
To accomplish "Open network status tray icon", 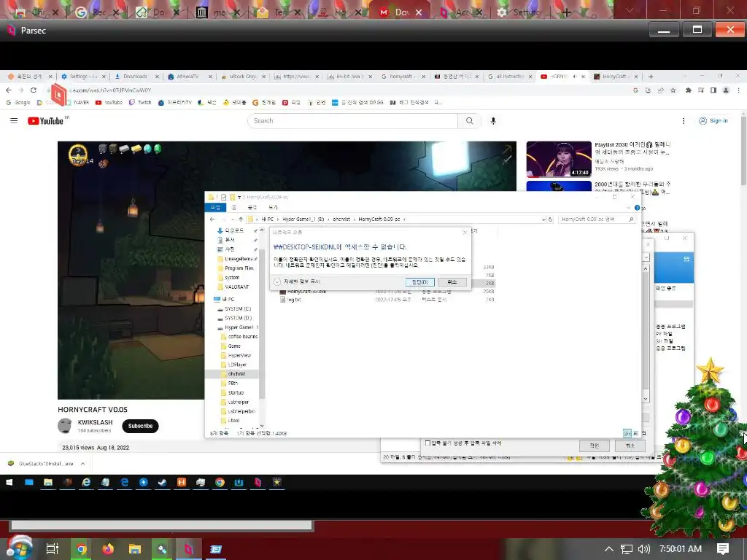I will pyautogui.click(x=627, y=549).
